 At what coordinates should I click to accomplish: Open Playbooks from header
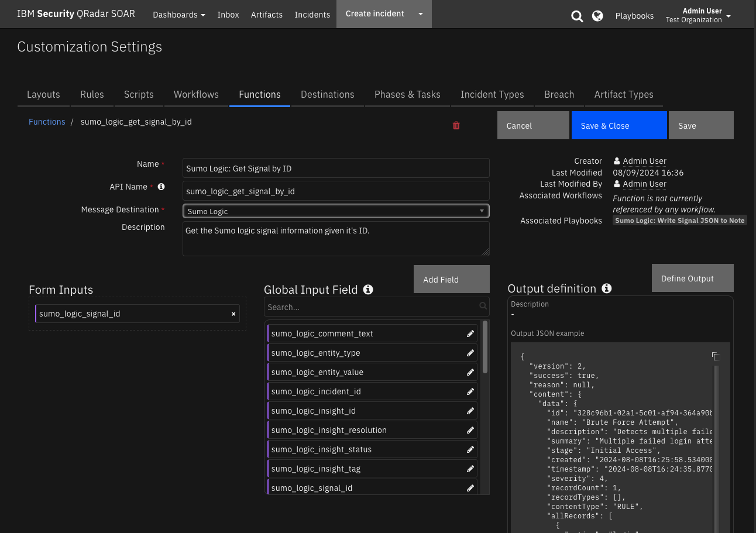coord(634,16)
